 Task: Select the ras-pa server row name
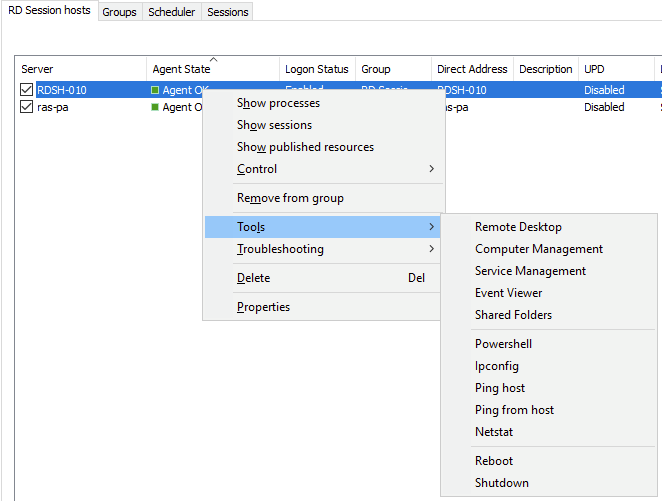click(x=53, y=107)
